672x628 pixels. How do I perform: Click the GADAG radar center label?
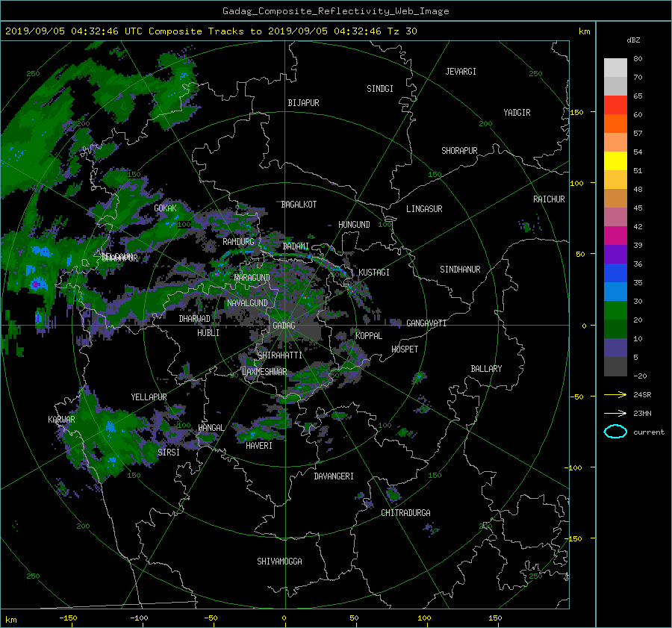[284, 326]
